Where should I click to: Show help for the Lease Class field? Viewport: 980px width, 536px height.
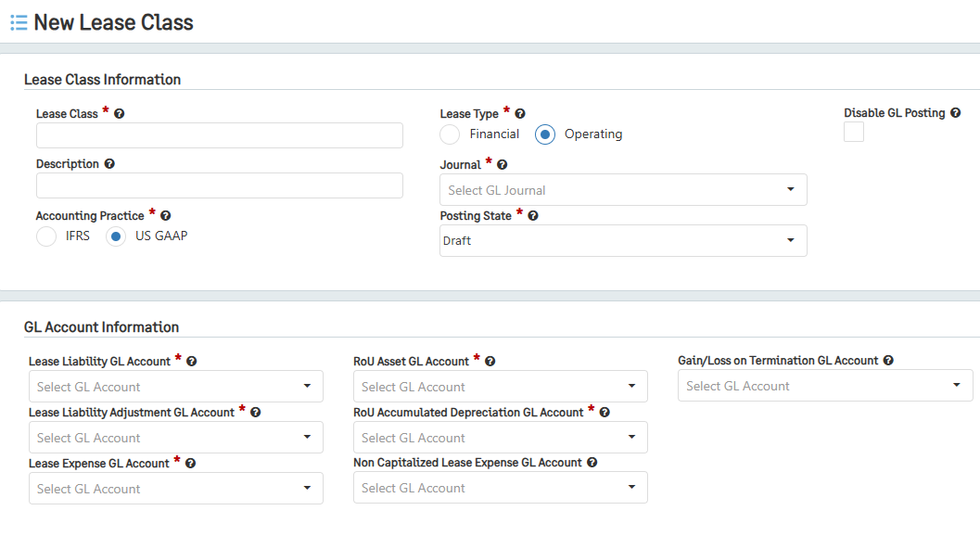[x=120, y=114]
